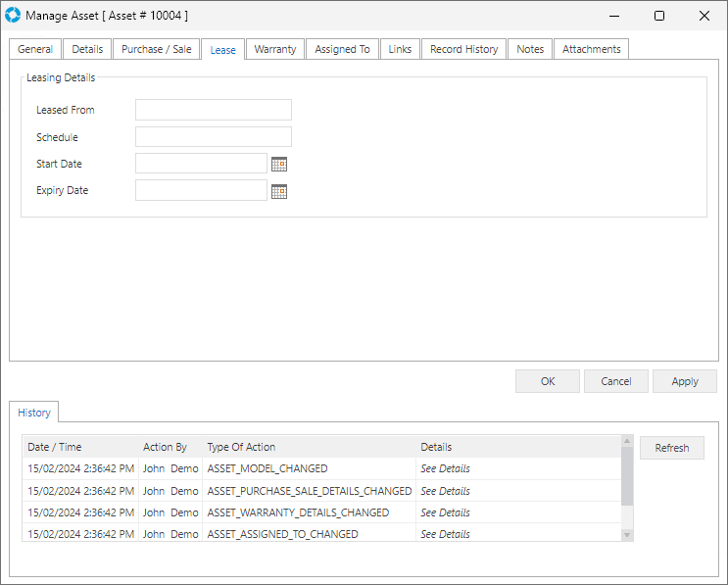The height and width of the screenshot is (585, 728).
Task: Open the Details tab
Action: coord(87,49)
